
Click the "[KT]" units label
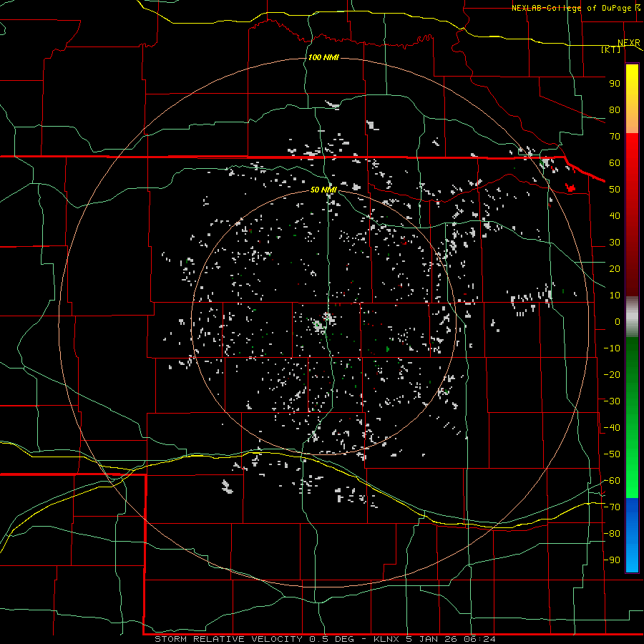(x=611, y=49)
